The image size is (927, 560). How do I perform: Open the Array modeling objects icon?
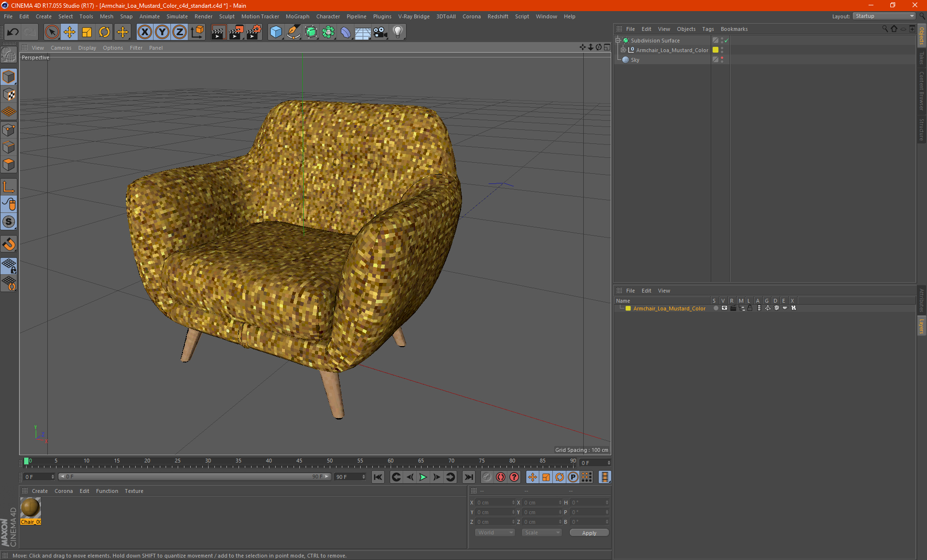coord(328,32)
